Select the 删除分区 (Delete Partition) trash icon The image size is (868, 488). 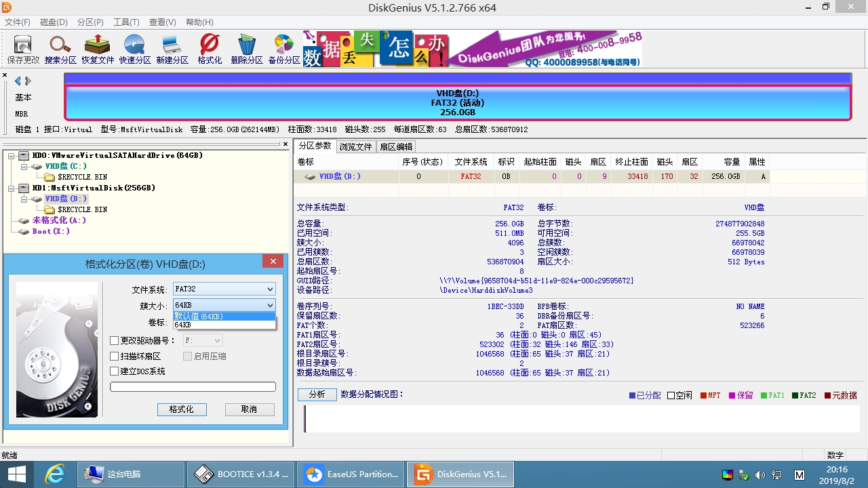(x=247, y=49)
